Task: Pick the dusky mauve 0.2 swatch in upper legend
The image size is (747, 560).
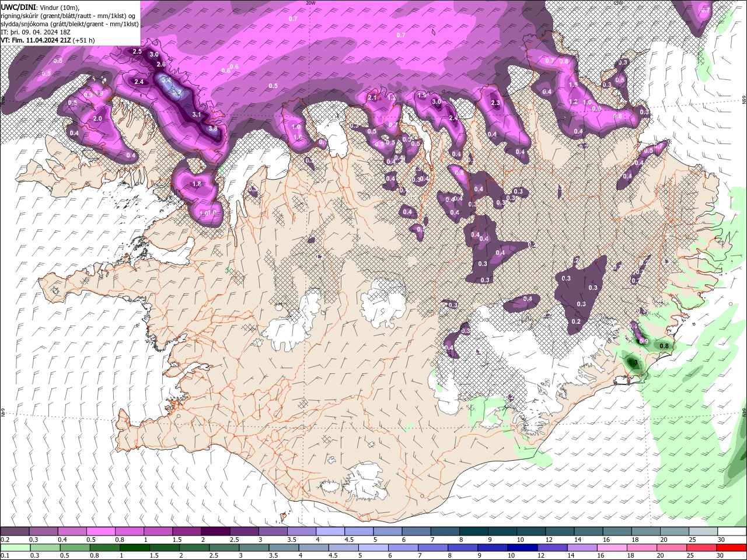Action: 15,531
